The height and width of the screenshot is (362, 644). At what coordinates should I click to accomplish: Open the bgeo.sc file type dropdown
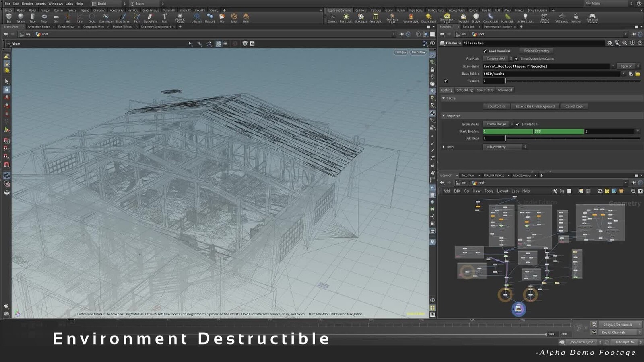point(628,66)
